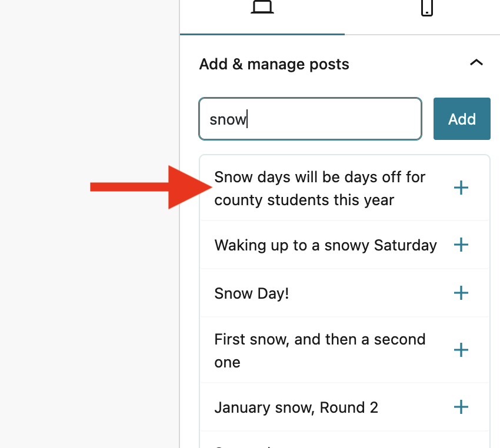Select the "First snow, and then a second one" title
500x448 pixels.
coord(319,350)
